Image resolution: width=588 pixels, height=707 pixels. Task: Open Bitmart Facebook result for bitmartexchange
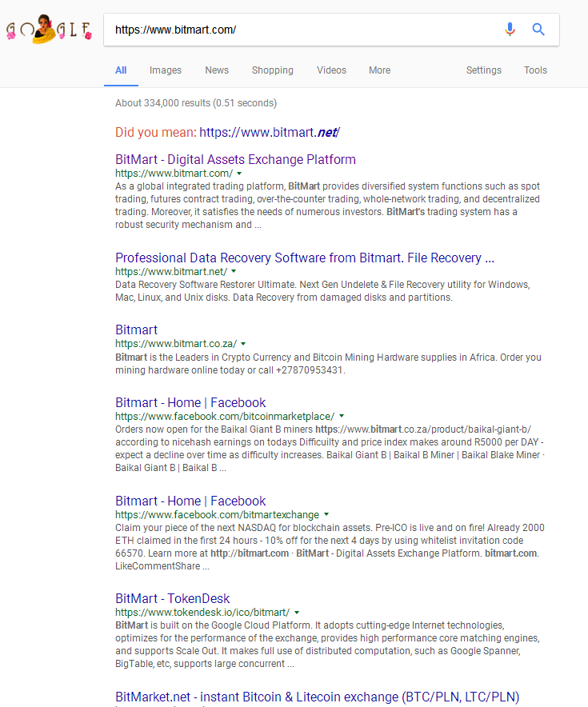click(190, 501)
